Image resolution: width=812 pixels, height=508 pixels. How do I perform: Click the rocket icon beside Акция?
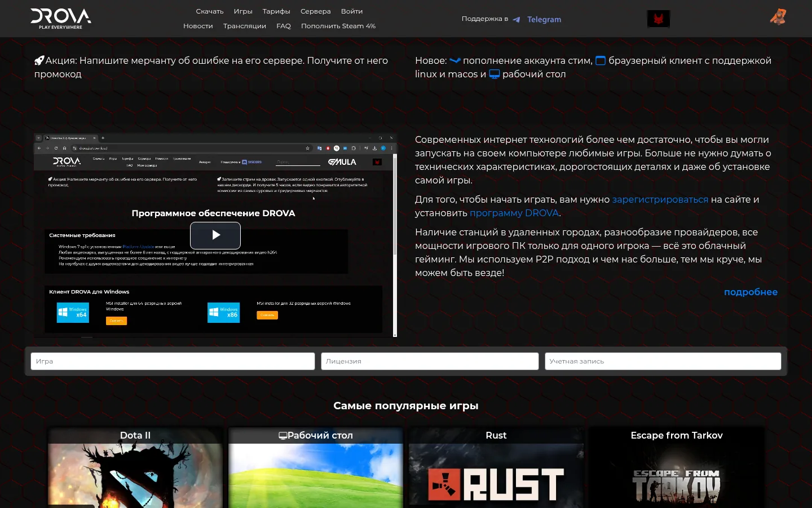[39, 60]
